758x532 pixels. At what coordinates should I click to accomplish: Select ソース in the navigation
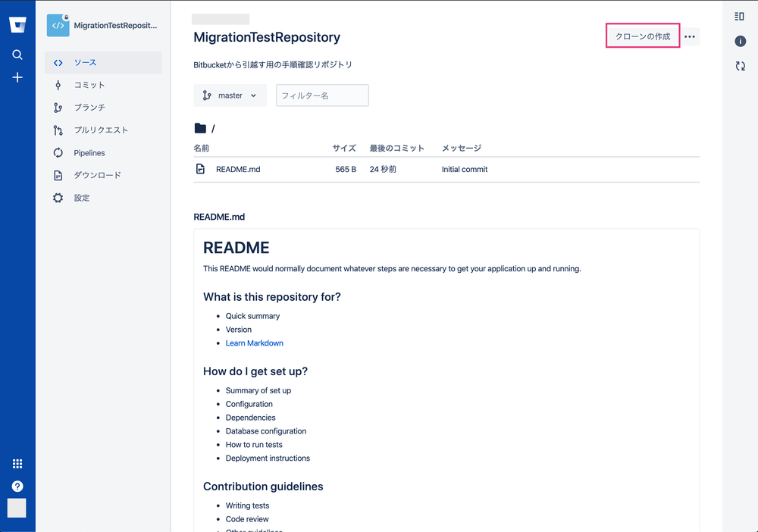point(85,62)
